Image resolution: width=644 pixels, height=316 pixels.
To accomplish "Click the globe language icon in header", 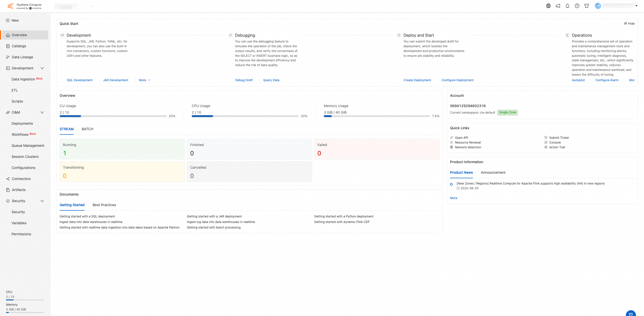I will pos(548,6).
